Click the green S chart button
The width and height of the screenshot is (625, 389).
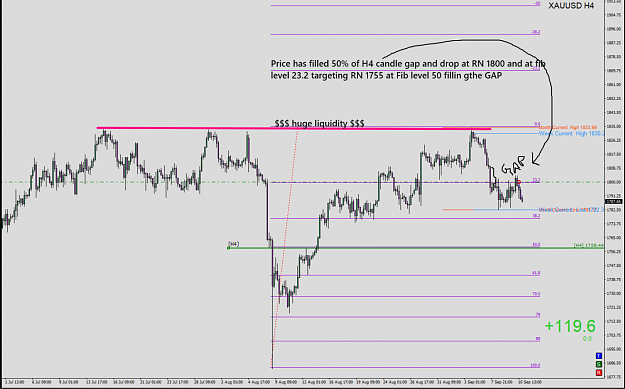(x=599, y=364)
